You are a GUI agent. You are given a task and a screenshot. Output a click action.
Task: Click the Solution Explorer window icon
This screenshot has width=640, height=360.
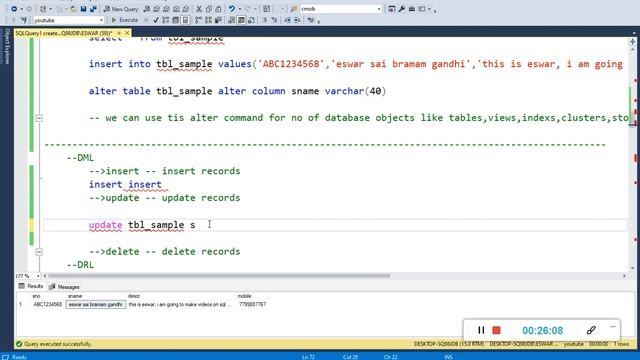(x=391, y=9)
